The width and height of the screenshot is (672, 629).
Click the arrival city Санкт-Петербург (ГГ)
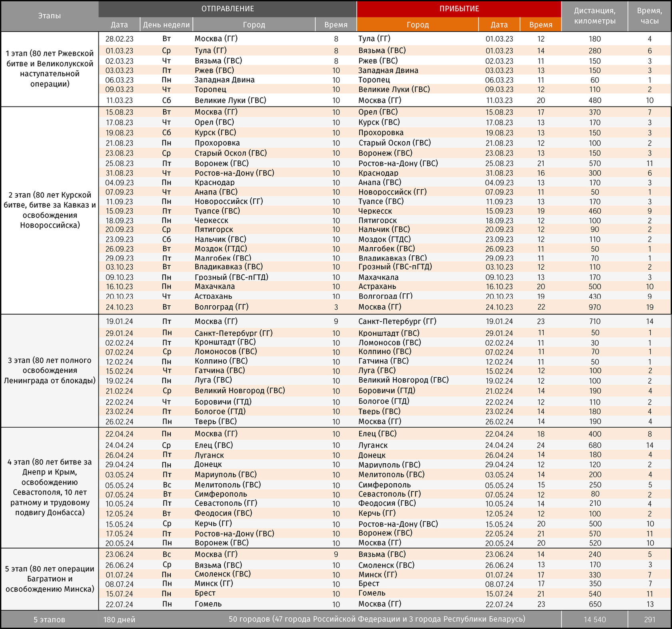tap(397, 321)
